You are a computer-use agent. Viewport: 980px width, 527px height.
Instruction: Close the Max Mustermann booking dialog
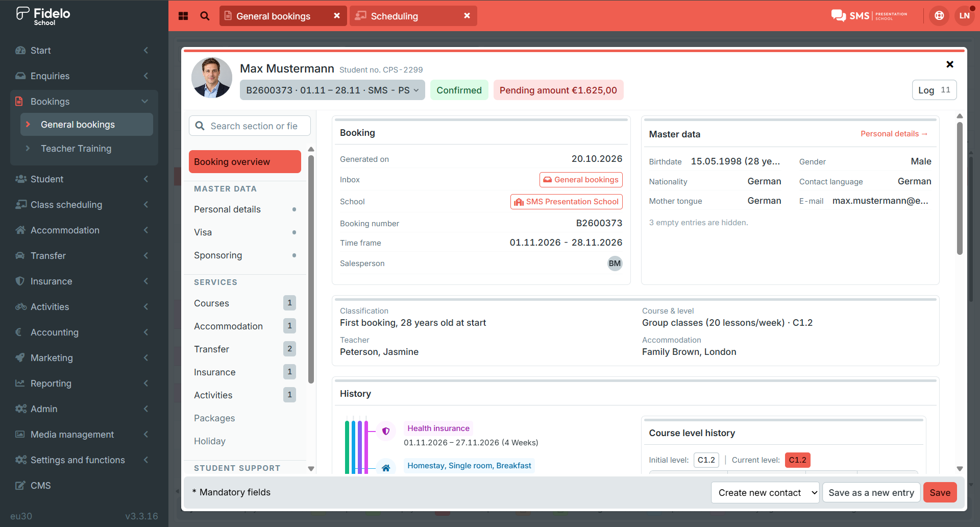pyautogui.click(x=950, y=64)
